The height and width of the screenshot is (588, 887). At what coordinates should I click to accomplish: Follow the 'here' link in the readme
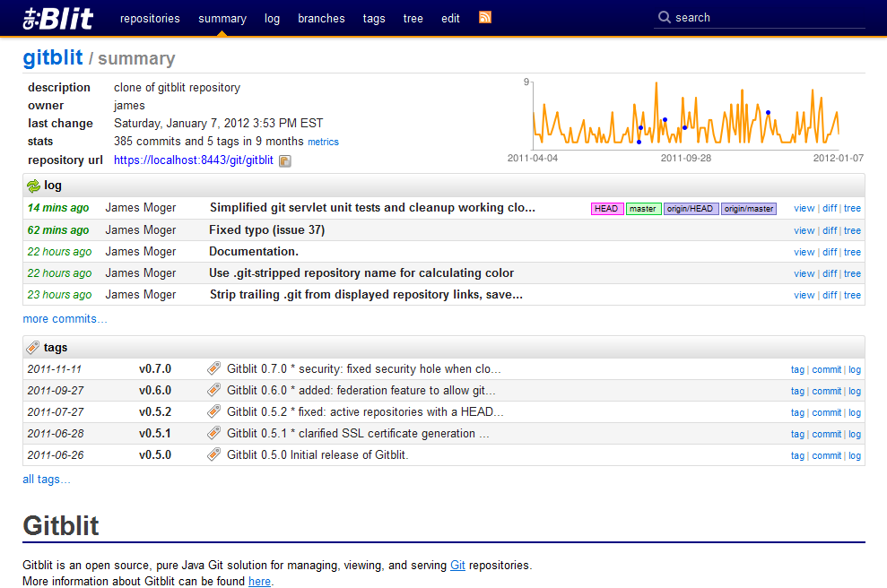pyautogui.click(x=260, y=581)
